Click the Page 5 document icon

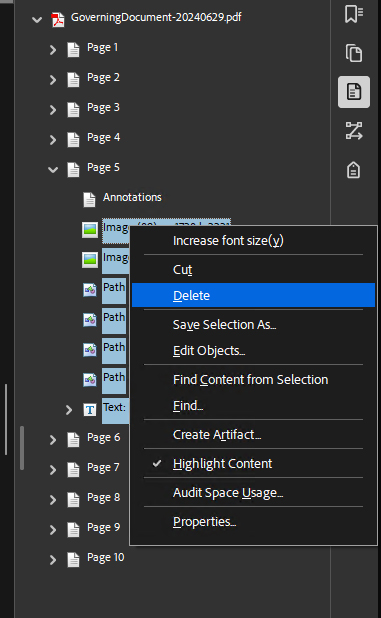[x=73, y=169]
